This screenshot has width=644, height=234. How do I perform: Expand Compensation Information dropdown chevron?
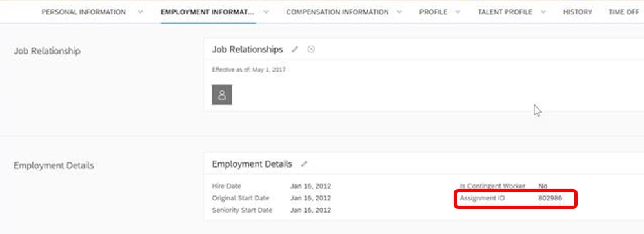(399, 12)
